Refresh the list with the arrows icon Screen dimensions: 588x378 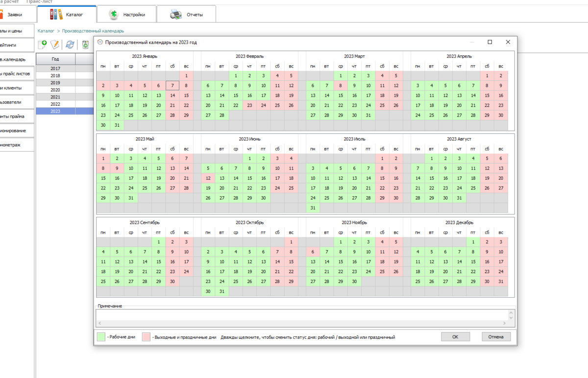(x=70, y=45)
